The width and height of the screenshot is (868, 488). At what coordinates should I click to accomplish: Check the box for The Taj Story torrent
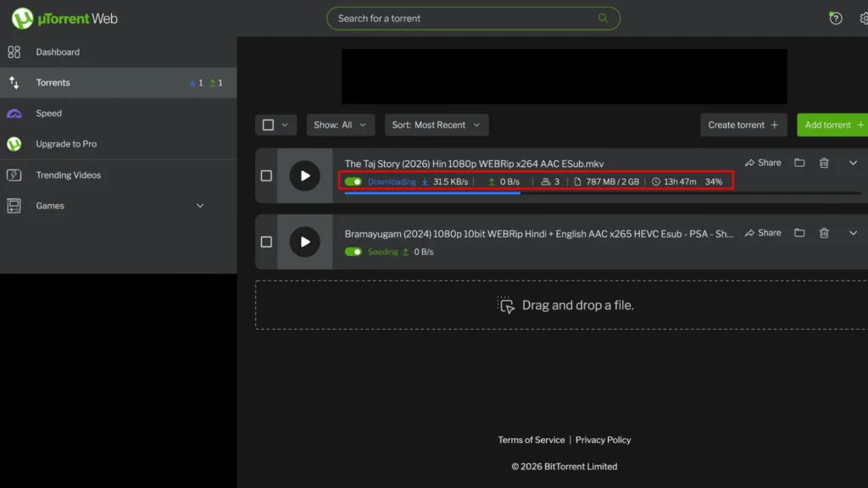point(266,176)
